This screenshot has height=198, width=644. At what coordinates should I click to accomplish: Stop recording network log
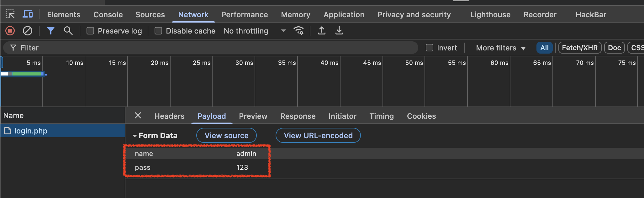(10, 31)
